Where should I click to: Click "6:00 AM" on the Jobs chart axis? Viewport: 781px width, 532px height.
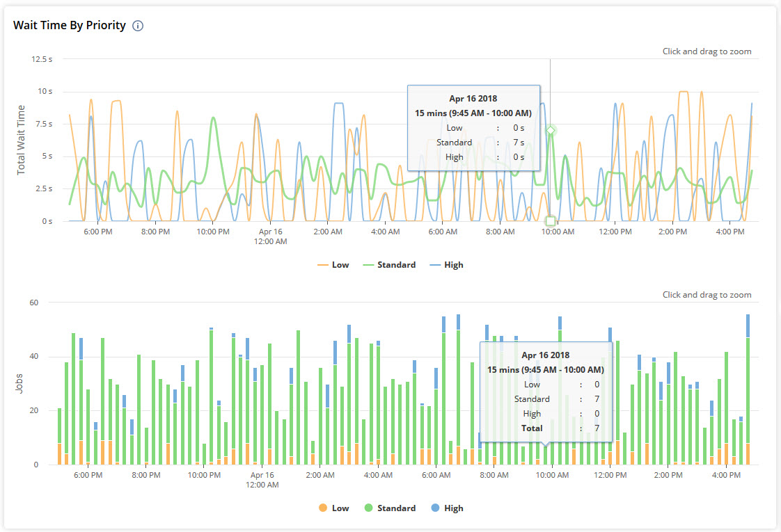(436, 475)
